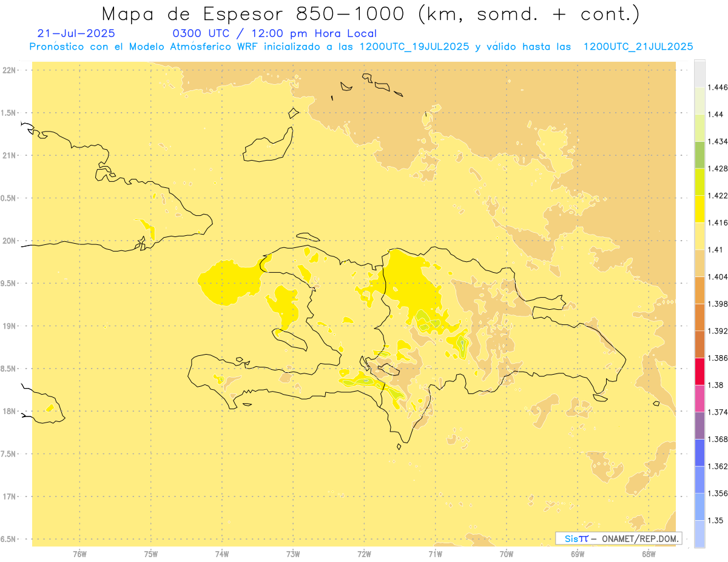Image resolution: width=728 pixels, height=562 pixels.
Task: Click the 1.35 legend label
Action: click(x=716, y=520)
